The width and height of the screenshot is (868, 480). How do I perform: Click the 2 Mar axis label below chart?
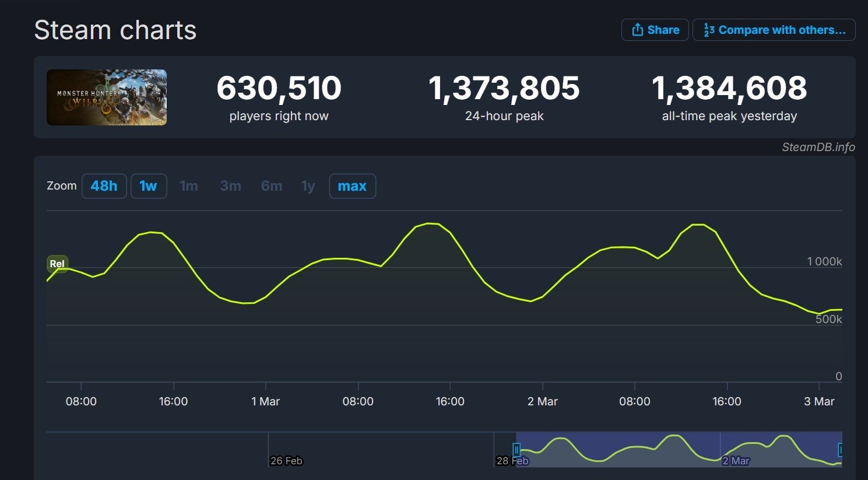[x=543, y=401]
